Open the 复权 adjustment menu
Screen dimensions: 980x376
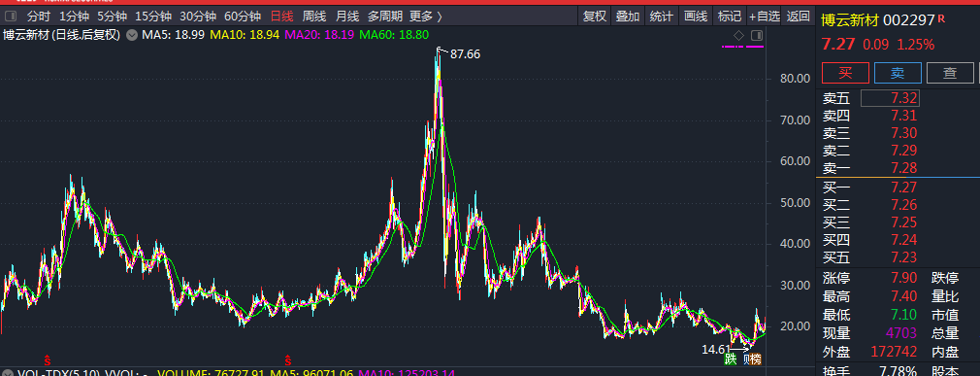tap(595, 17)
